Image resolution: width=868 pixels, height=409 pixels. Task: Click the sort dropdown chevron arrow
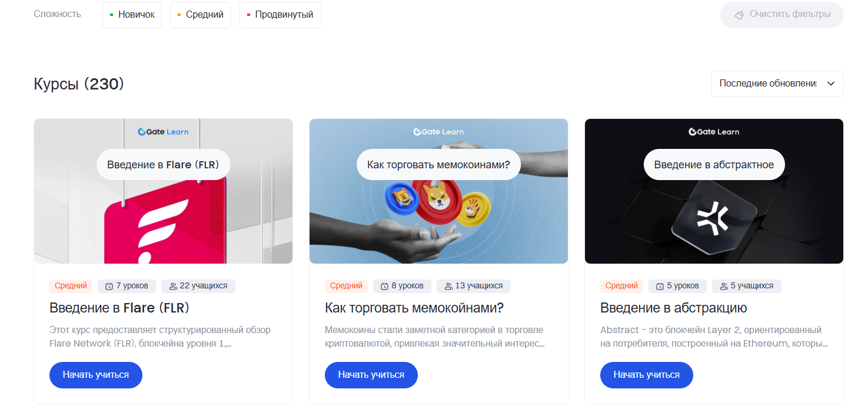(831, 84)
